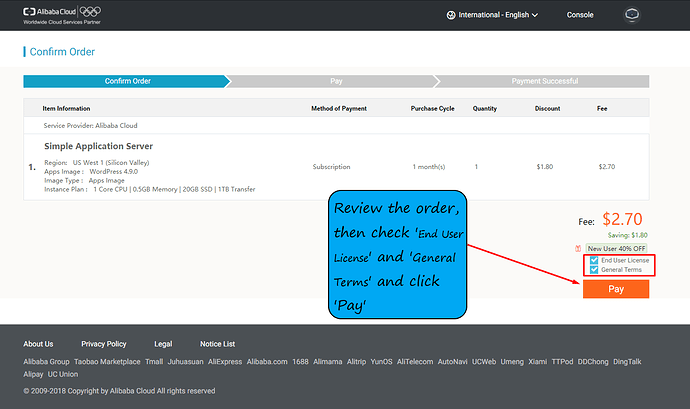The height and width of the screenshot is (409, 690).
Task: Click the Tmall footer link
Action: (x=154, y=361)
